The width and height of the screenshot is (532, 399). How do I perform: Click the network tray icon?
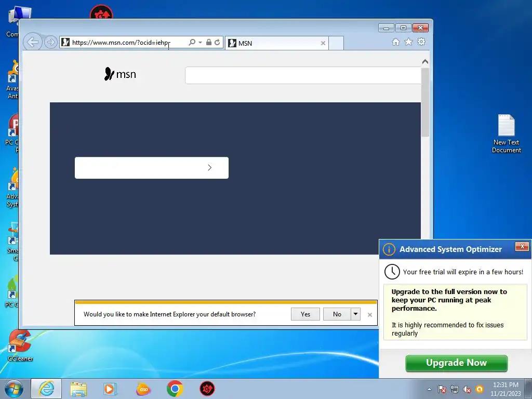pos(455,389)
